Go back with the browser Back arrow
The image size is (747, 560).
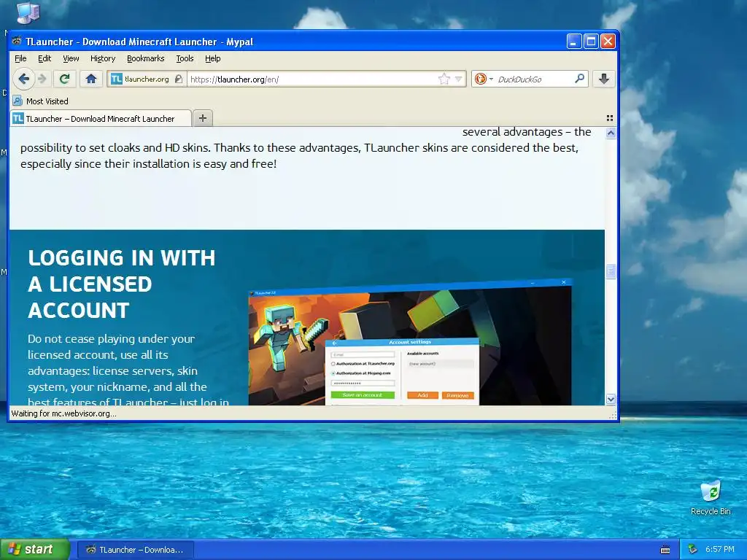tap(23, 79)
